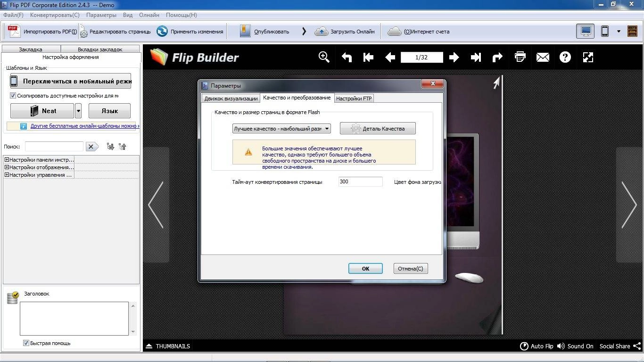Open the Edit Pages tool (Редактировать страниц)
This screenshot has height=362, width=644.
click(115, 32)
